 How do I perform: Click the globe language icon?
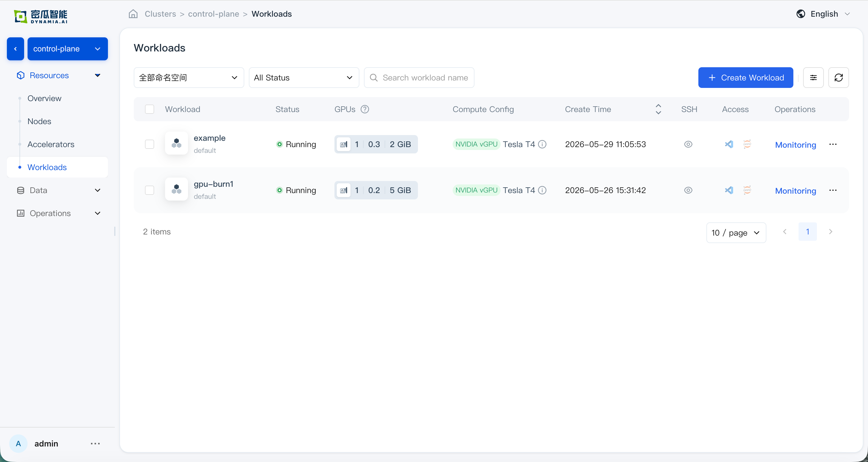pyautogui.click(x=801, y=14)
